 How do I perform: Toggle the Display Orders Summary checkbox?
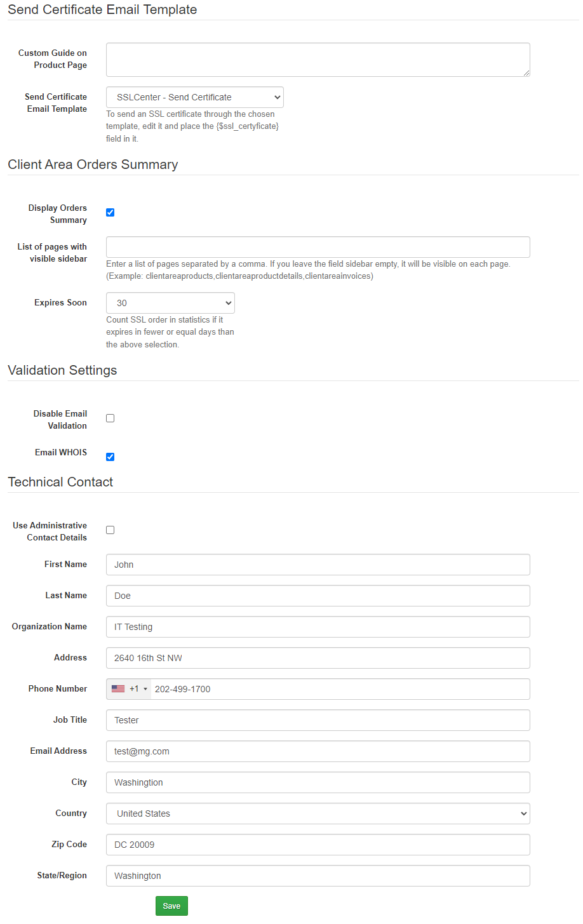[x=110, y=212]
